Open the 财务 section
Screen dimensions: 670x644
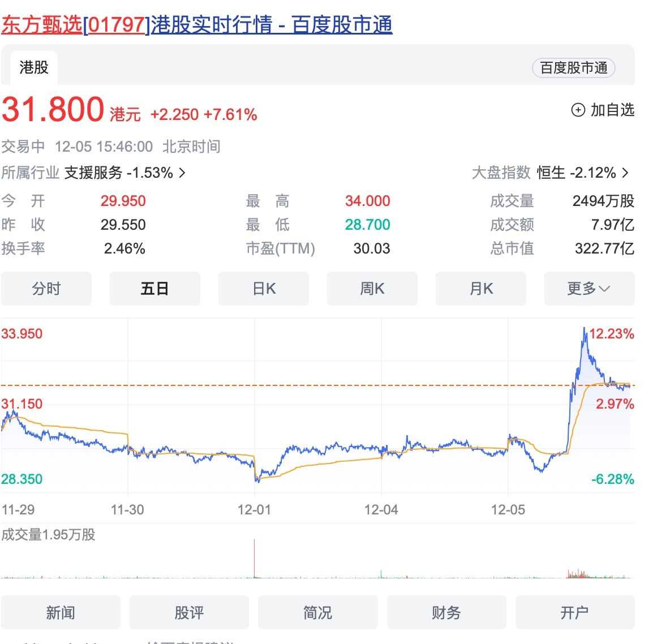click(446, 612)
